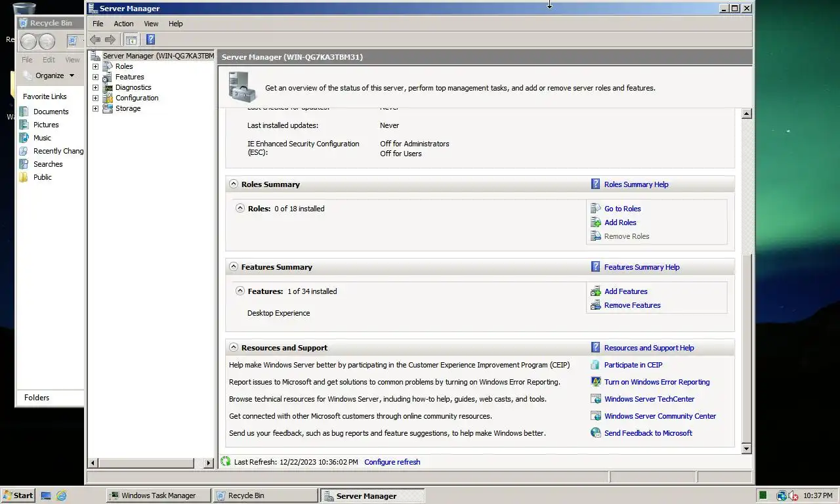Screen dimensions: 840x504
Task: Click Show Desktop icon in quick launch
Action: coord(46,495)
